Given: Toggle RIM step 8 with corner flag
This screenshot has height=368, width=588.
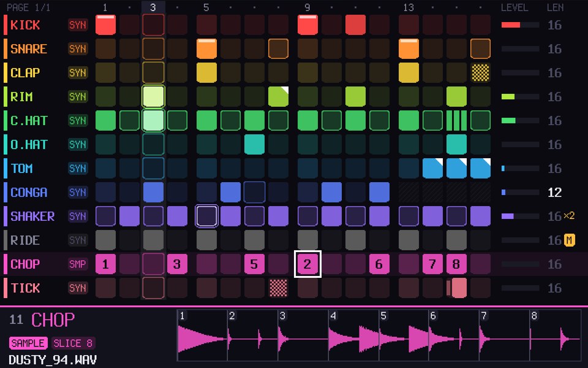Looking at the screenshot, I should point(278,96).
